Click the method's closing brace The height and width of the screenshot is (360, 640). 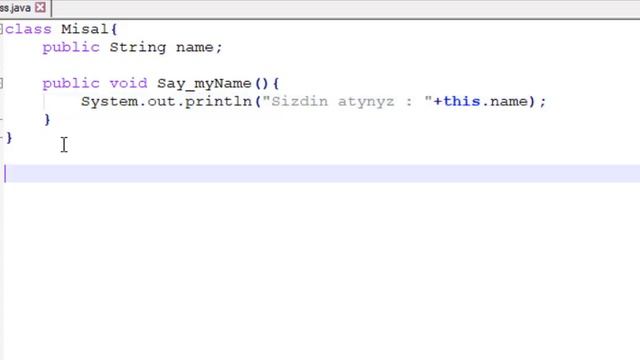tap(47, 120)
